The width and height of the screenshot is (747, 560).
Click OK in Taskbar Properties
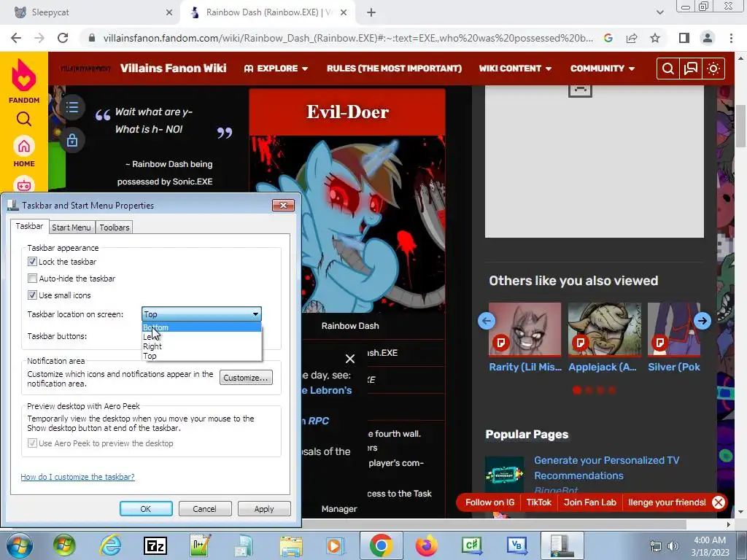coord(146,508)
